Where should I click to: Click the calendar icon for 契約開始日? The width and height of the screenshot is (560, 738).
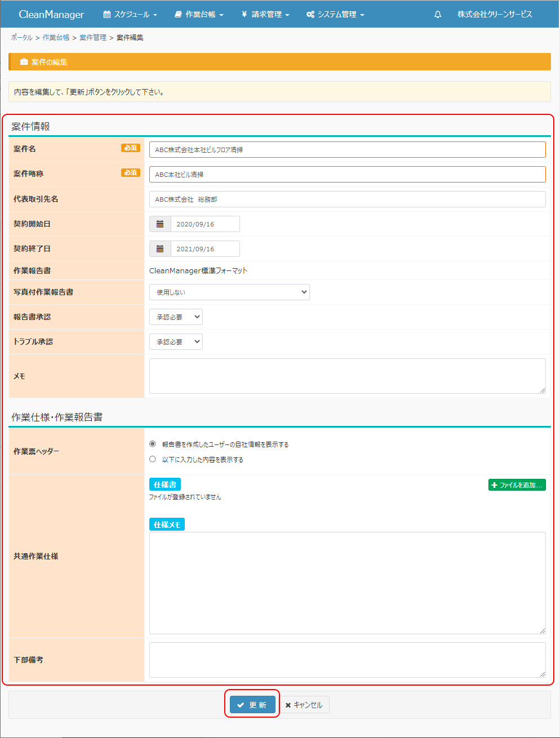coord(160,224)
